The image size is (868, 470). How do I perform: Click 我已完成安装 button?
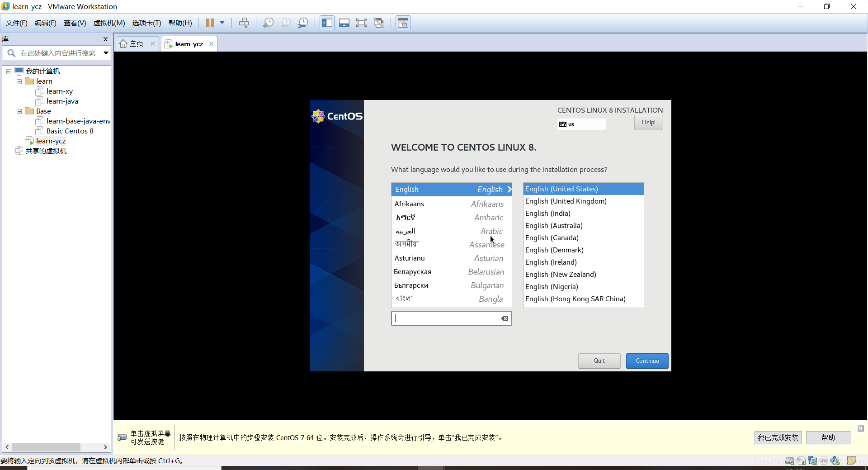[778, 437]
